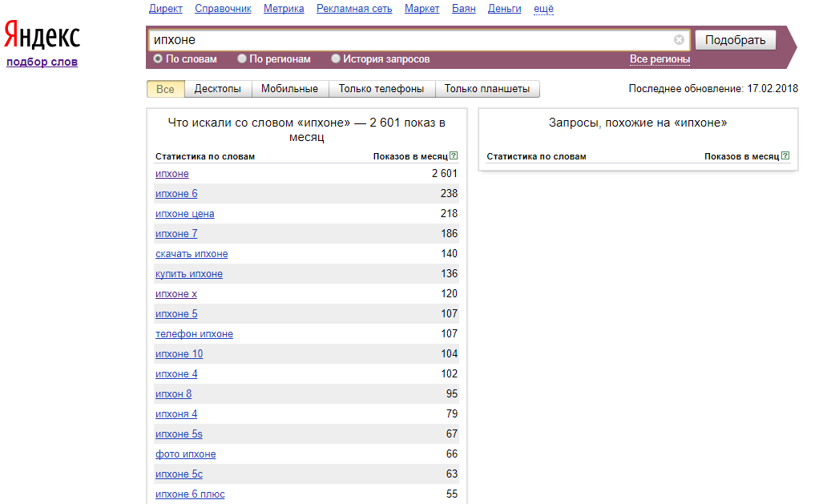Open the купить ипхоне keyword link
The height and width of the screenshot is (504, 823).
click(189, 273)
